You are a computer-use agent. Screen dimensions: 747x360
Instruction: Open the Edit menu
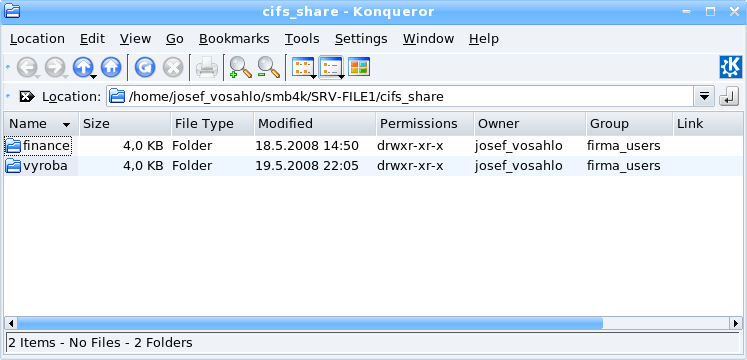click(x=92, y=39)
